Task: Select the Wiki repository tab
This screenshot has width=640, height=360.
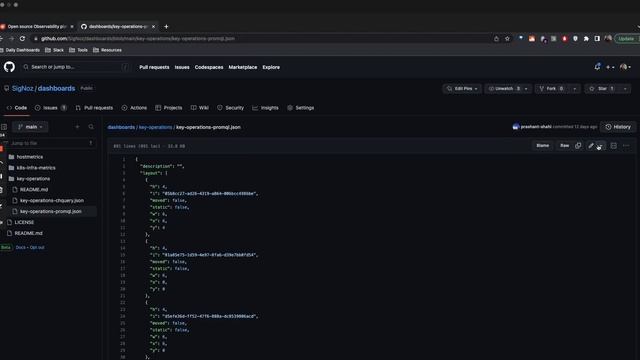Action: click(200, 108)
